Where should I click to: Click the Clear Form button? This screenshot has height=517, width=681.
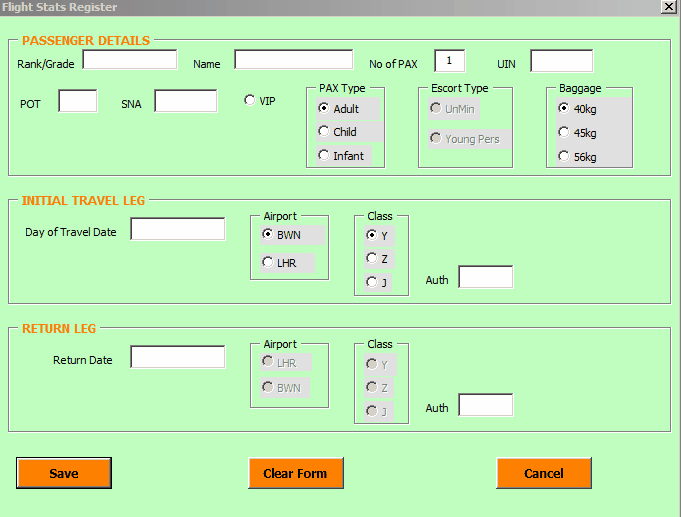pyautogui.click(x=296, y=473)
